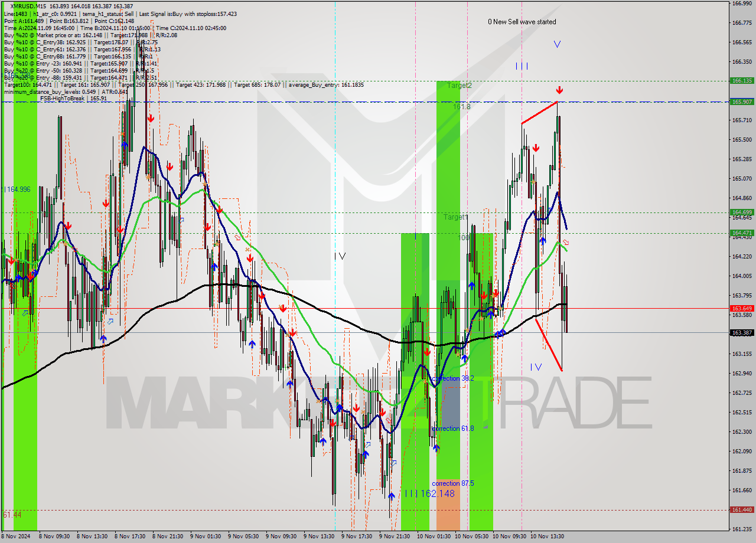Click the '9 Nov 21:30' time axis label
This screenshot has width=756, height=543.
[396, 537]
